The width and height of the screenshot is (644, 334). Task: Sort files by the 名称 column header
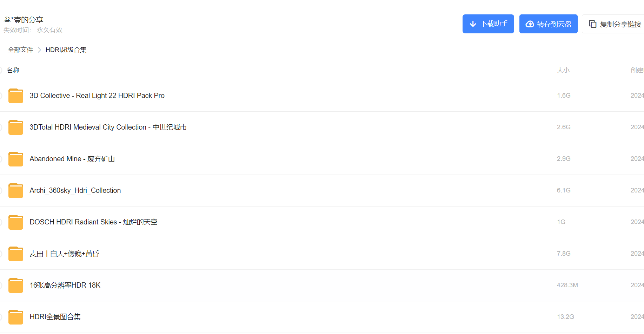13,70
